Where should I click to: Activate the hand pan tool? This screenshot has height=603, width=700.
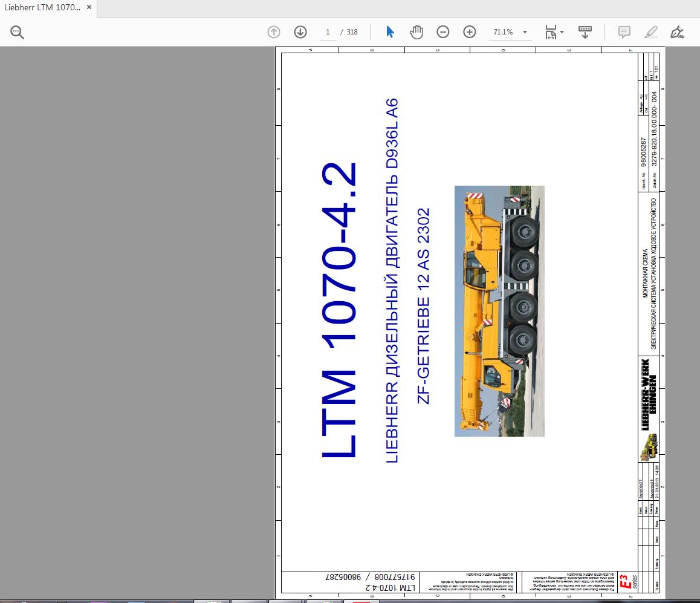coord(416,32)
